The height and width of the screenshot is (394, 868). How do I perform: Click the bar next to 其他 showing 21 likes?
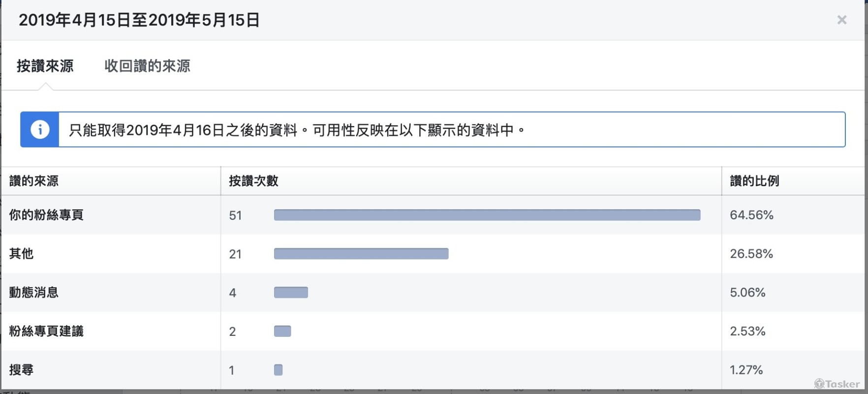click(361, 254)
